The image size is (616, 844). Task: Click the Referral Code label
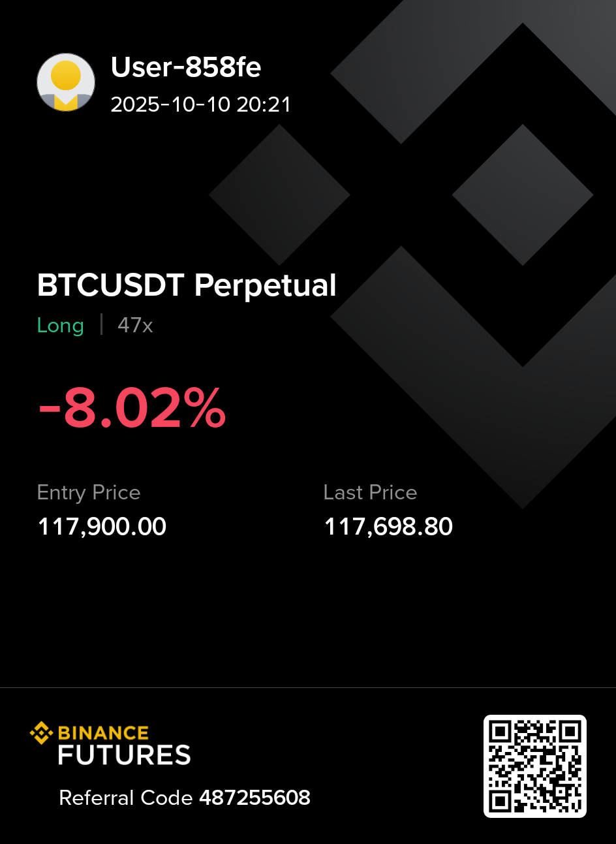pyautogui.click(x=125, y=798)
